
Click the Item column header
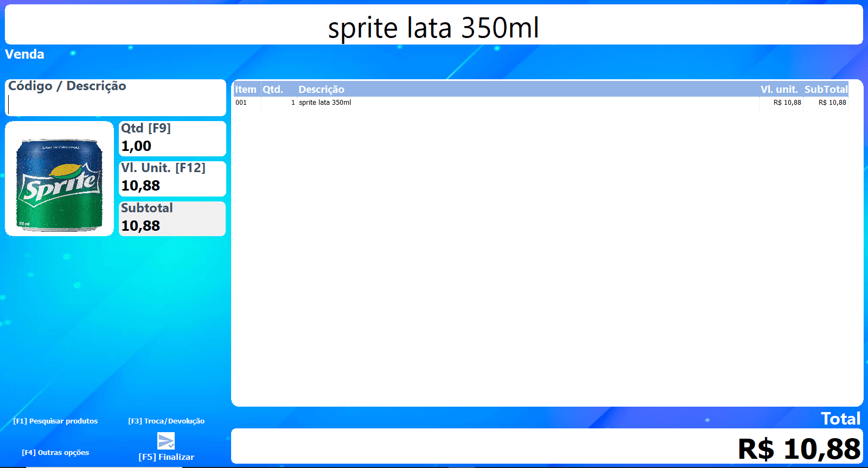pyautogui.click(x=246, y=90)
